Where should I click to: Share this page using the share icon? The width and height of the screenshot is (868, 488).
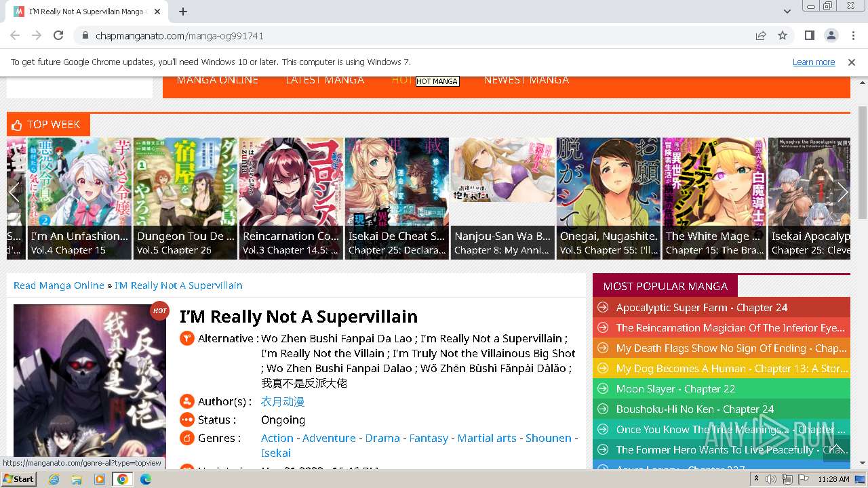pos(761,35)
